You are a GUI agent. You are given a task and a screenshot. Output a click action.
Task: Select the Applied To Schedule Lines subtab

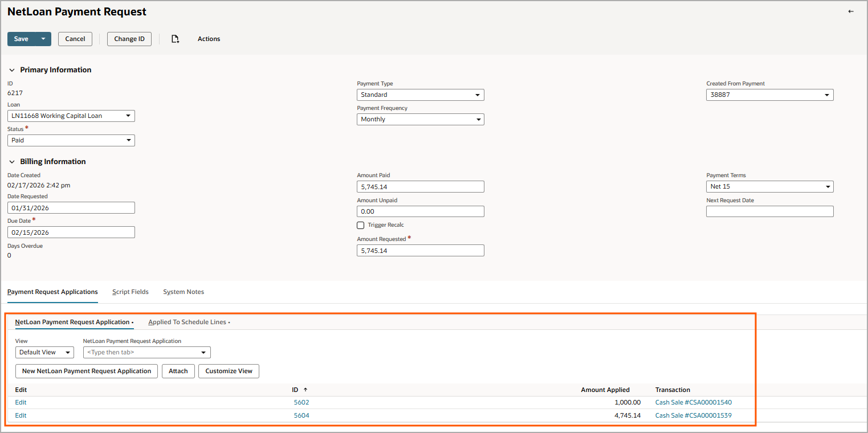click(x=188, y=322)
